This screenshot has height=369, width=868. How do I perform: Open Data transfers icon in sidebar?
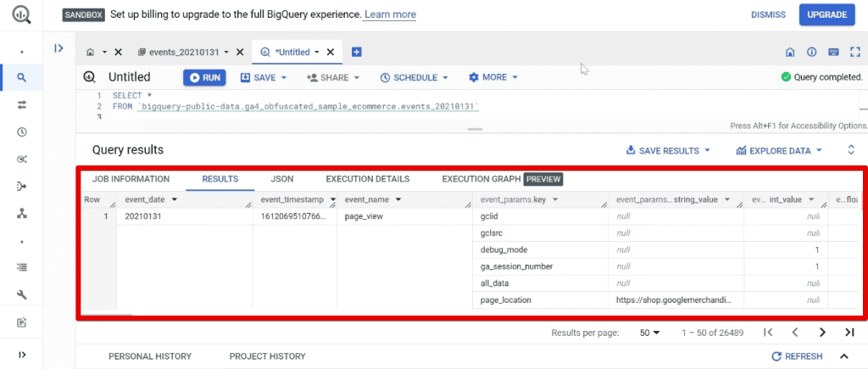pos(21,104)
